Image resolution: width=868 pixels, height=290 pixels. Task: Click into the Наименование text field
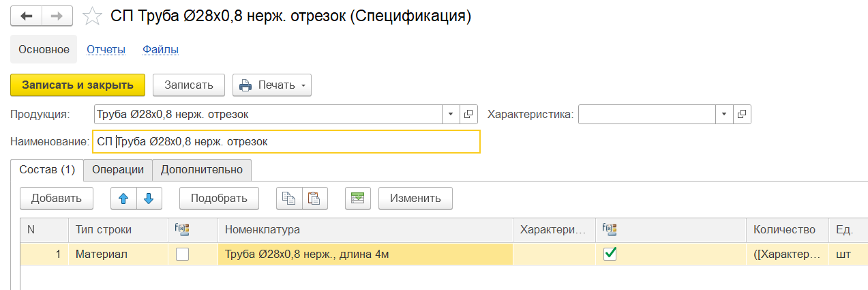tap(286, 142)
